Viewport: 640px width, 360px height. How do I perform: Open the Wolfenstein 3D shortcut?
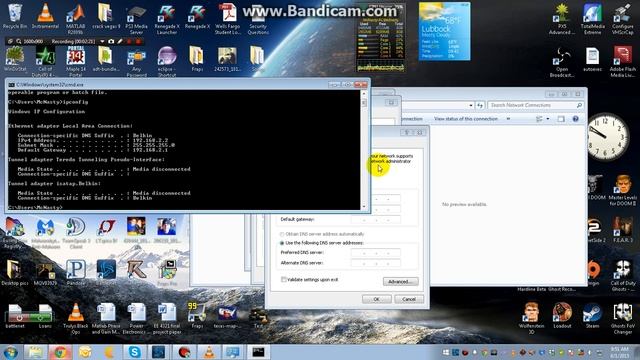coord(531,318)
